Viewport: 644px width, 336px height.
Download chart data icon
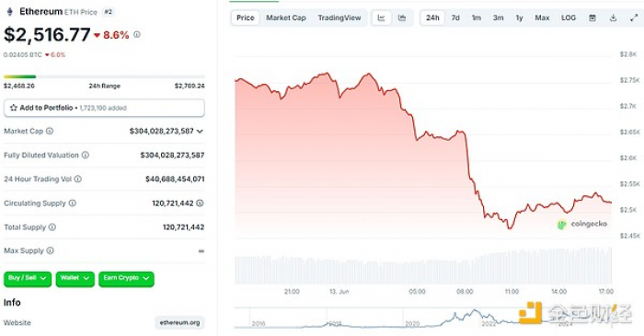tap(614, 17)
